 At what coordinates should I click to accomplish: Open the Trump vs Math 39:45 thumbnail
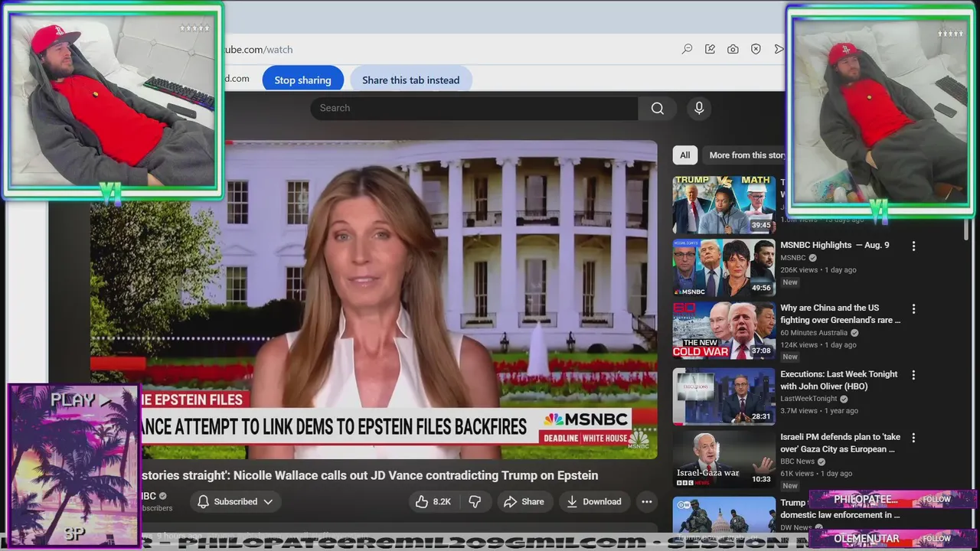tap(724, 204)
